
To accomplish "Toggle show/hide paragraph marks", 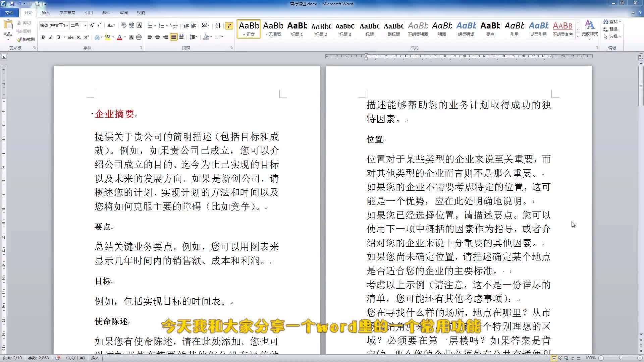I will click(x=229, y=25).
